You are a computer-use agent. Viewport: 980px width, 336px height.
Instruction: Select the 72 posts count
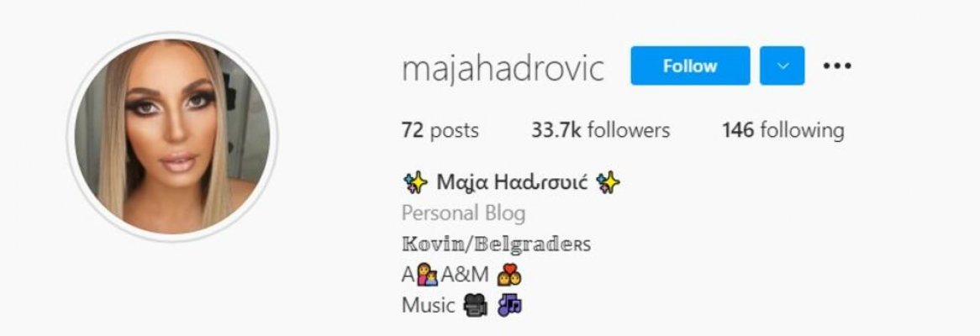[x=440, y=130]
